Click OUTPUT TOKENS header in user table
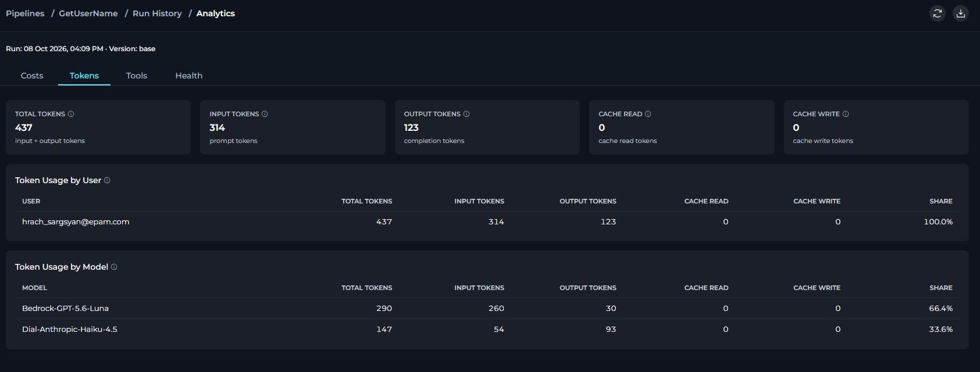The image size is (980, 372). click(x=588, y=201)
